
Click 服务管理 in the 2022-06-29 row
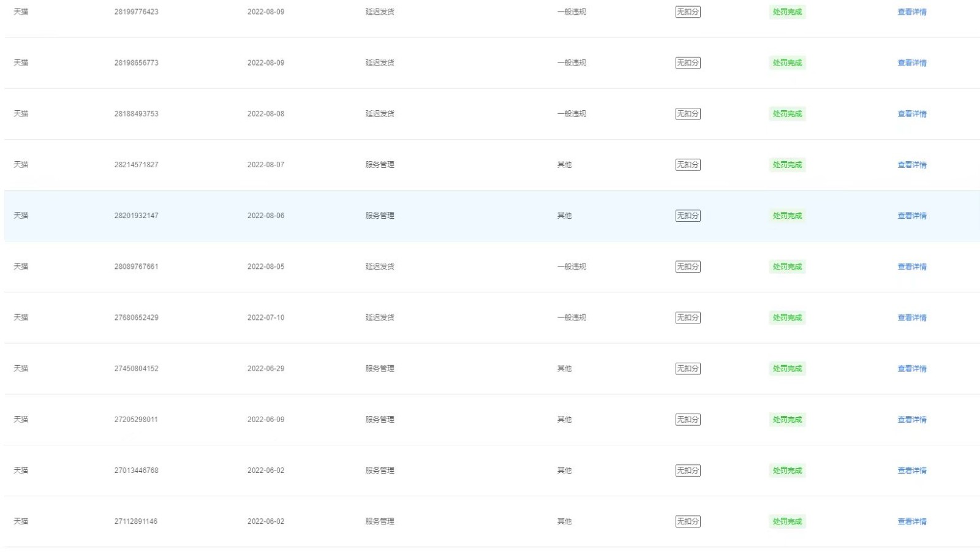(x=380, y=368)
